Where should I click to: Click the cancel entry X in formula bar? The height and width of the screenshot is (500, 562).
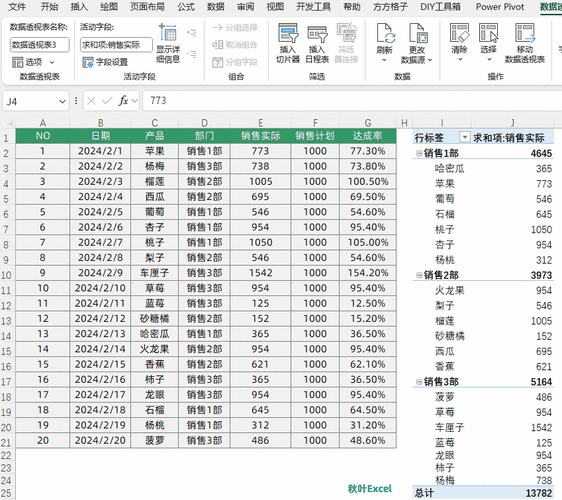coord(91,101)
